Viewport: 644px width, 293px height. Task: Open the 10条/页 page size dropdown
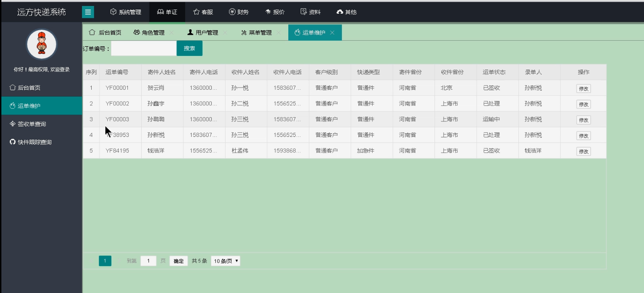pyautogui.click(x=226, y=261)
